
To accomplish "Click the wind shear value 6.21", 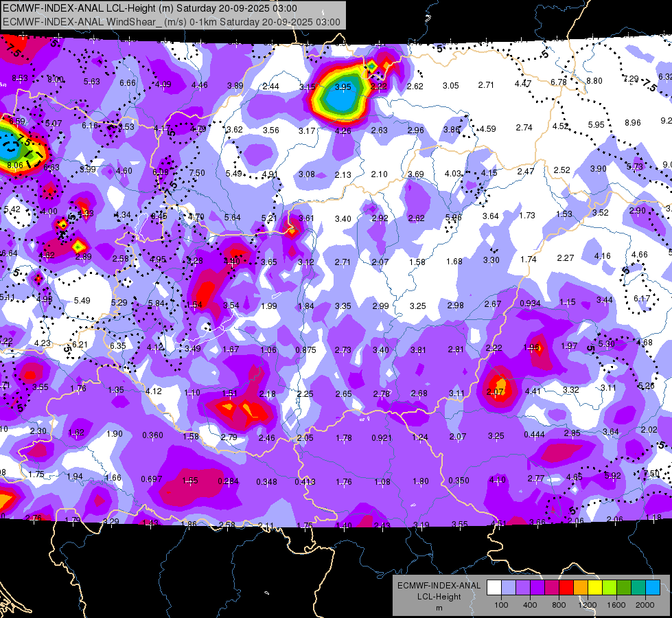I will 80,345.
